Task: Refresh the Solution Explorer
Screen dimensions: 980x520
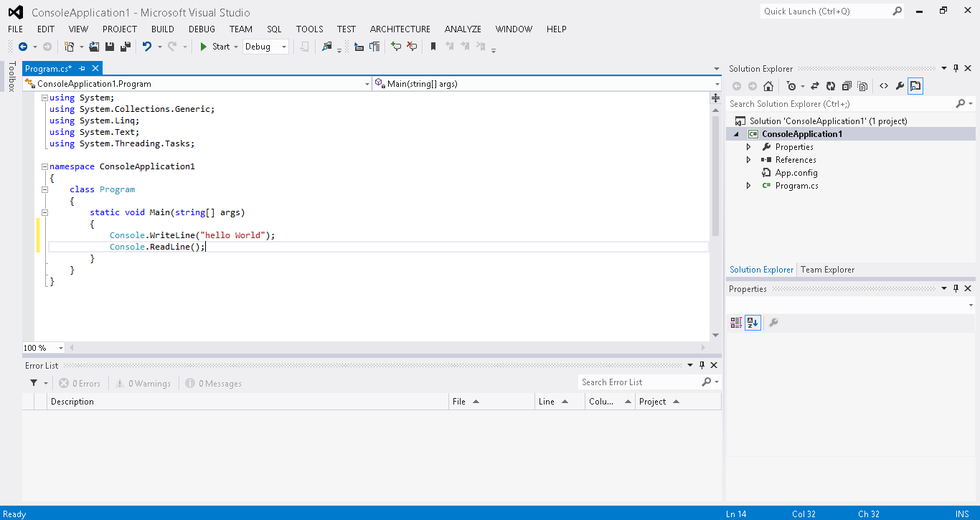Action: click(831, 85)
